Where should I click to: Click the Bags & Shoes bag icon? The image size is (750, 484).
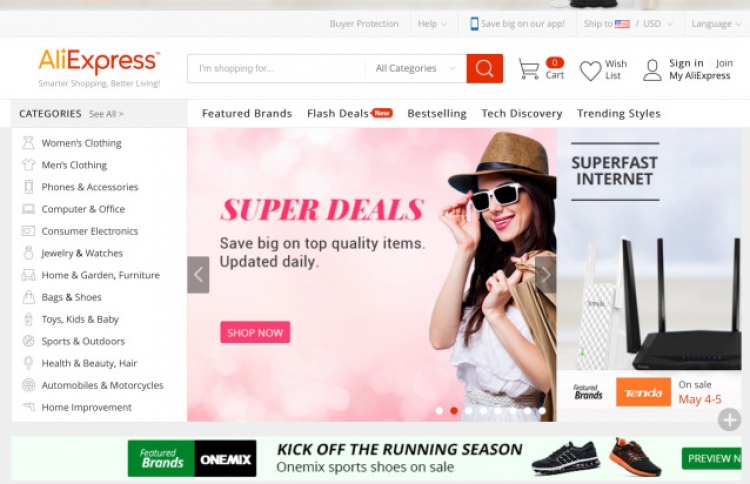click(29, 297)
